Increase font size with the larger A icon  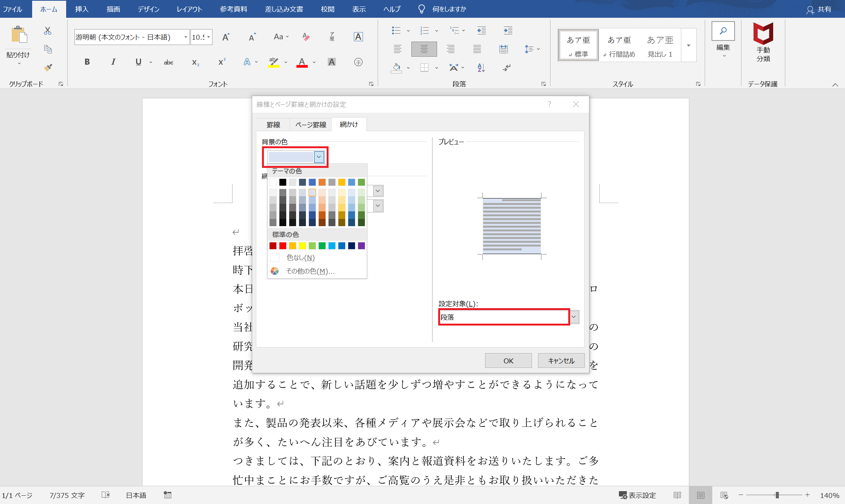[x=226, y=37]
